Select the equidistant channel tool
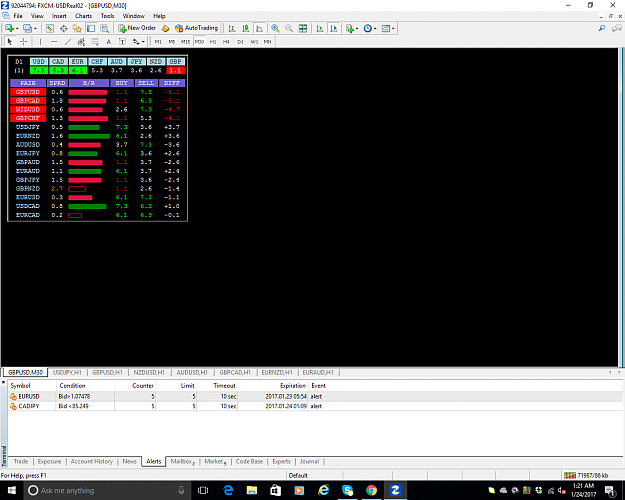 (81, 41)
